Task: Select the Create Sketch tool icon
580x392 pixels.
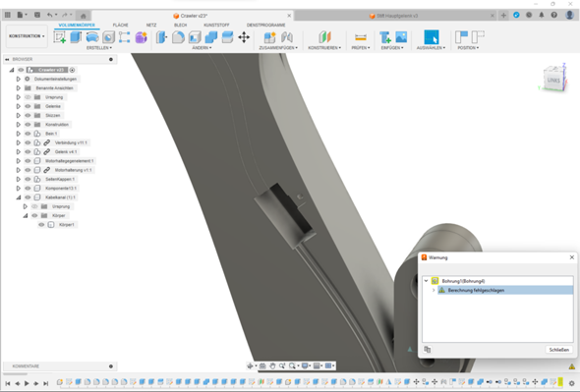Action: [59, 37]
